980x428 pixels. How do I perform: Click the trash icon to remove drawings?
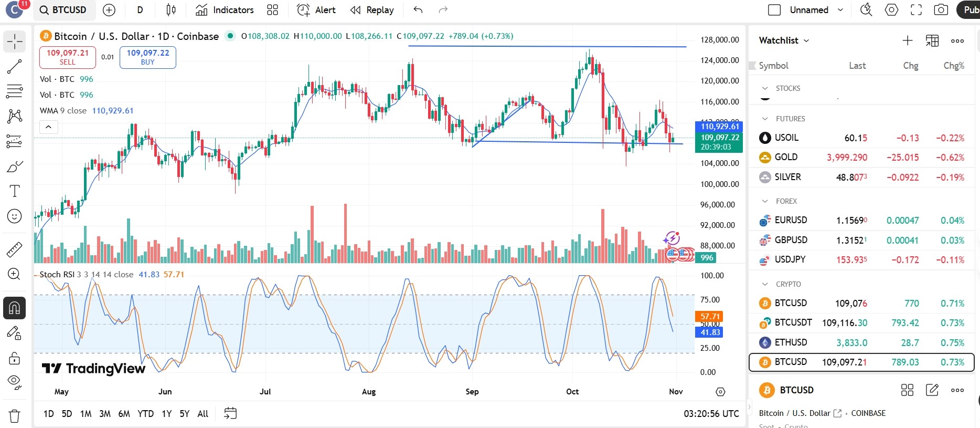[14, 416]
